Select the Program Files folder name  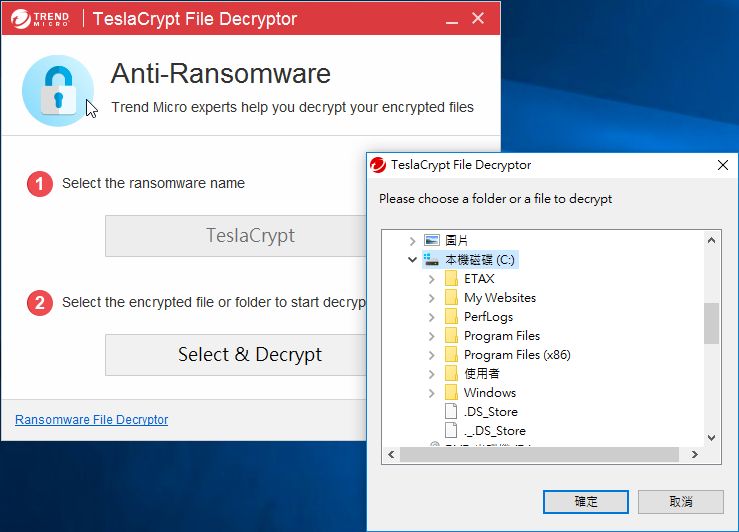pos(501,336)
